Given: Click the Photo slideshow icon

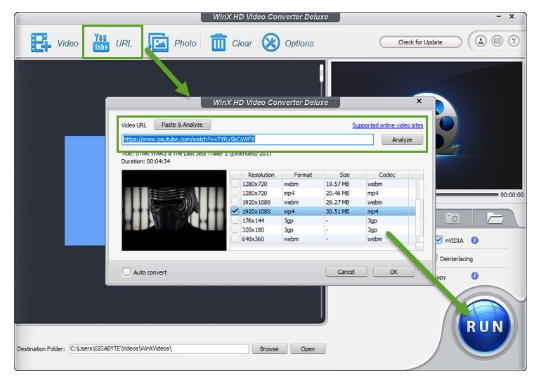Looking at the screenshot, I should [x=158, y=43].
